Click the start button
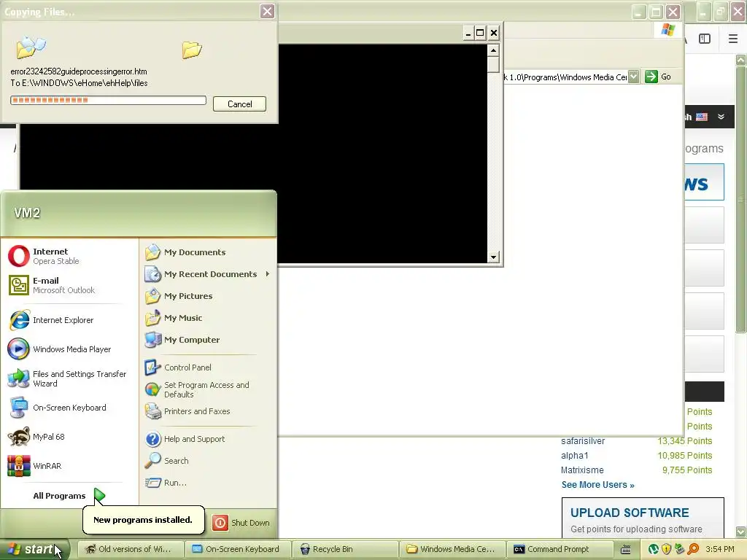This screenshot has height=560, width=747. 34,549
